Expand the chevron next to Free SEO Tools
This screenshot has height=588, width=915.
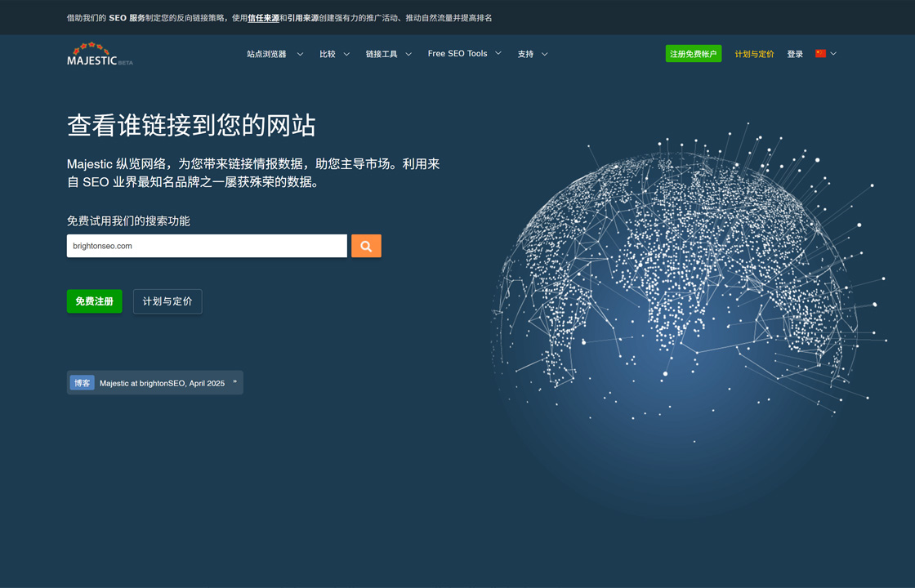point(498,53)
